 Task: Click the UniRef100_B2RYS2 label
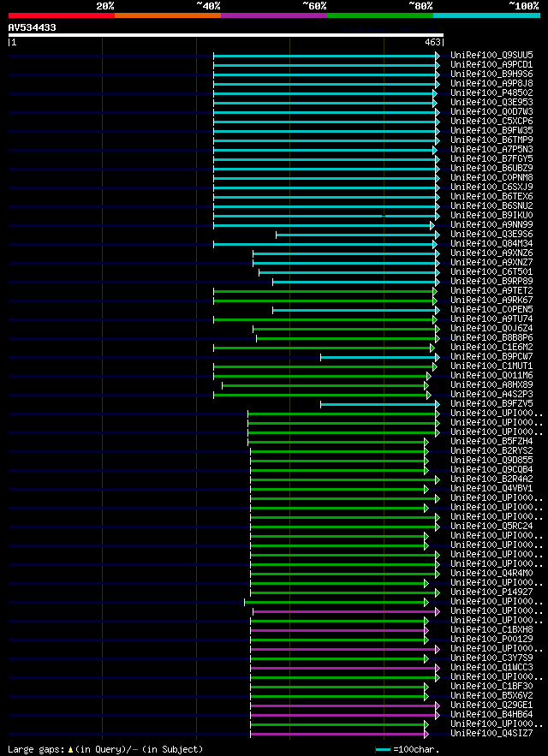click(491, 451)
